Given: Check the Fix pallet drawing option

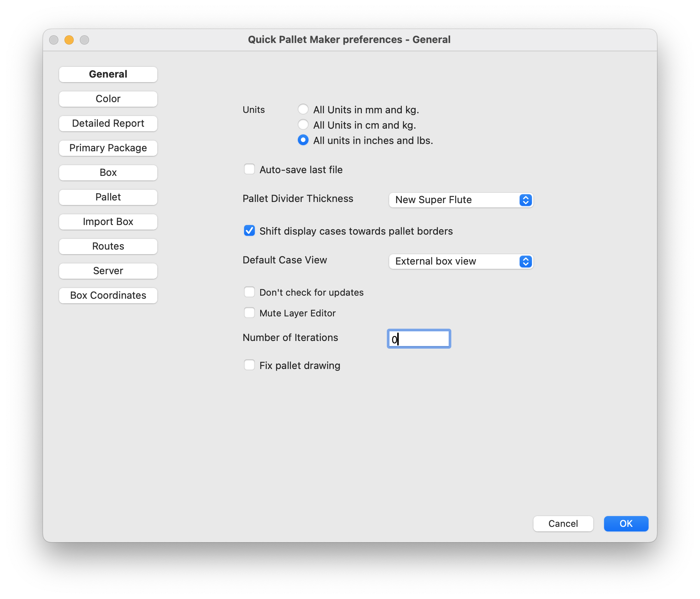Looking at the screenshot, I should pos(249,365).
